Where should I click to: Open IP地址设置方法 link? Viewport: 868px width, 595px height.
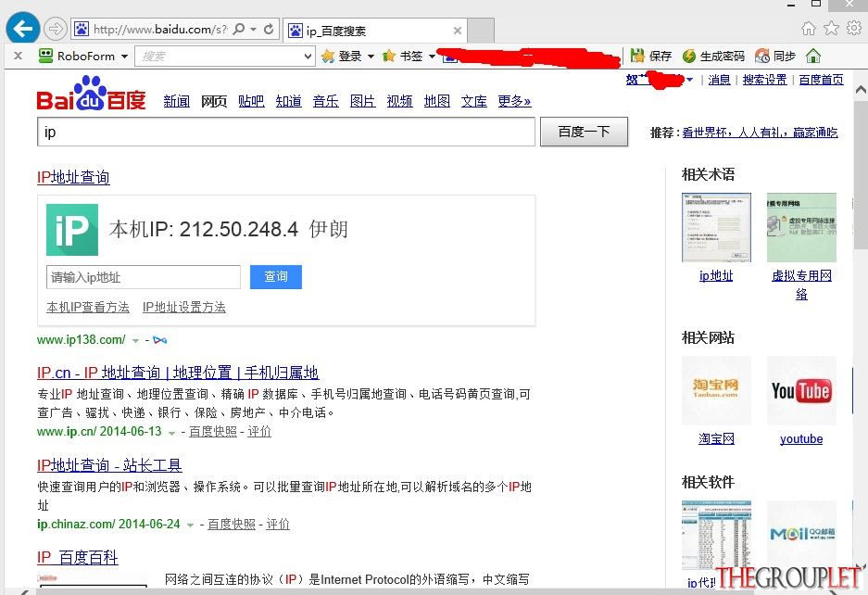click(184, 307)
